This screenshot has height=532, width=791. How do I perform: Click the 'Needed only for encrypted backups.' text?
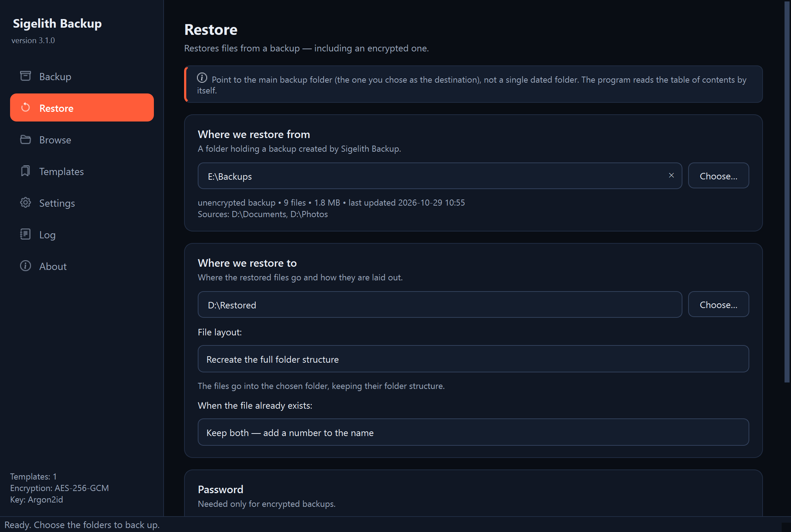tap(267, 504)
